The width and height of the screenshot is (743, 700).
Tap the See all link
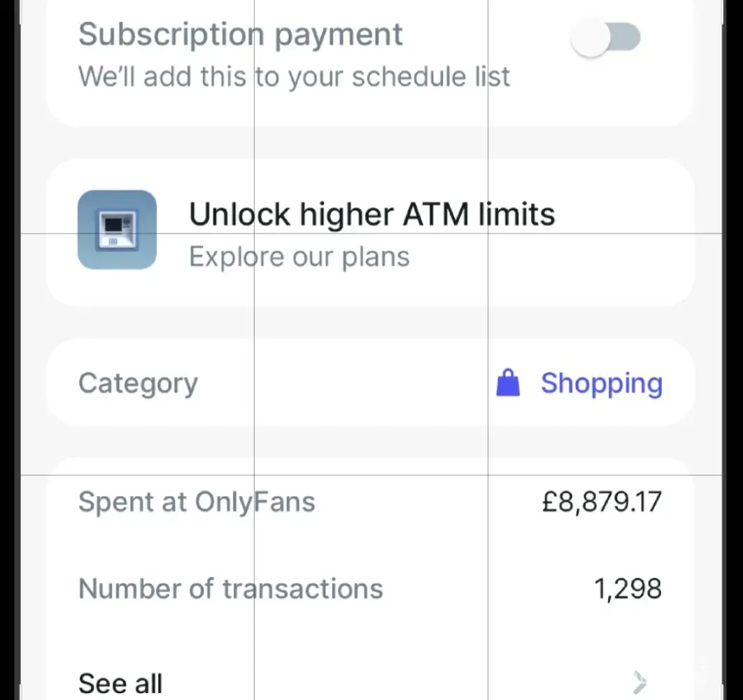tap(120, 682)
